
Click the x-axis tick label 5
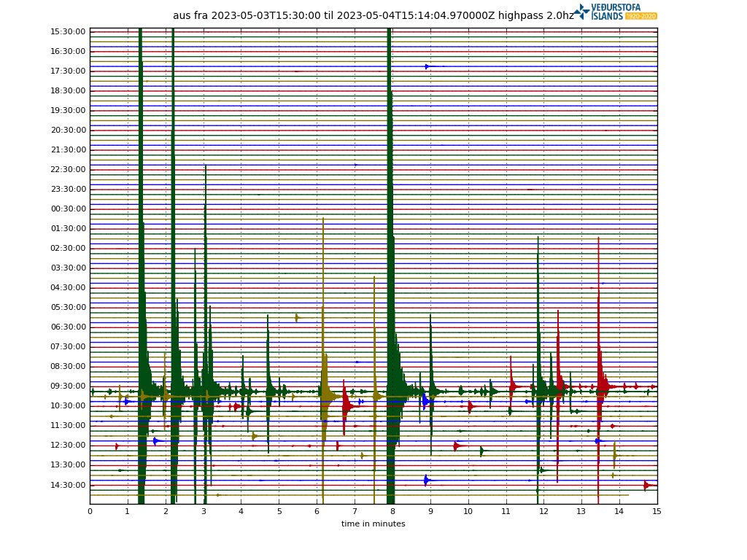(279, 511)
